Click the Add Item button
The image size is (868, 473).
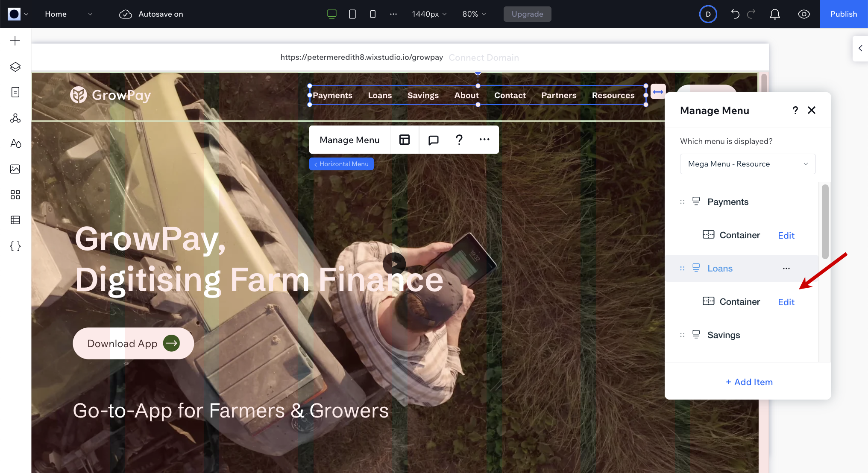click(x=749, y=382)
